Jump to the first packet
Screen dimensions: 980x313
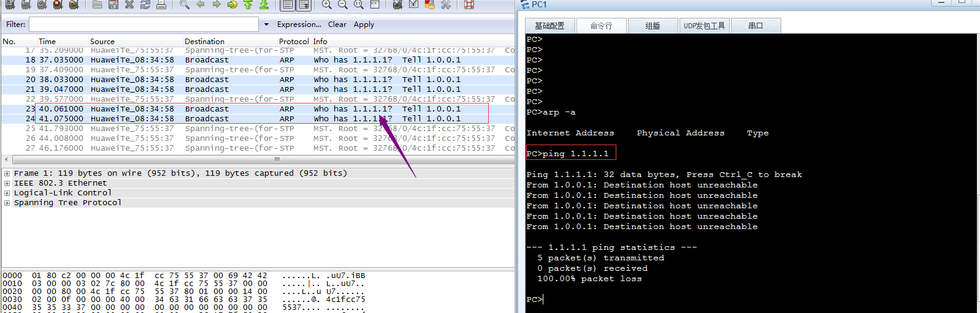click(x=248, y=5)
